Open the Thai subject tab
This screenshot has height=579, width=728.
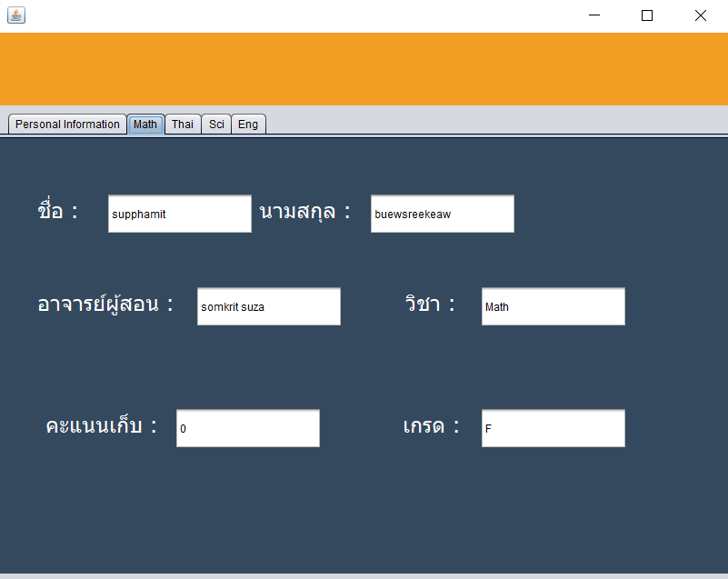tap(182, 124)
